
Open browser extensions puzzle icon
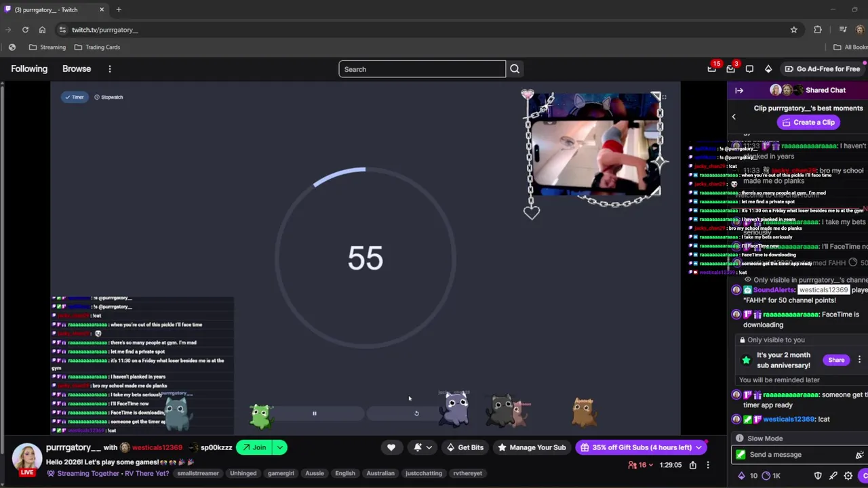click(818, 30)
